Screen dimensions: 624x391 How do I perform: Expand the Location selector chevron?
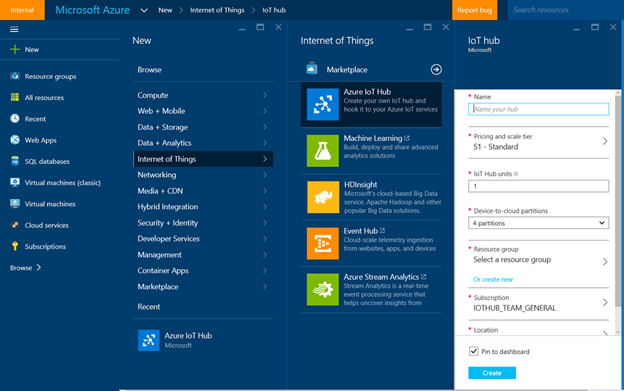[x=605, y=333]
